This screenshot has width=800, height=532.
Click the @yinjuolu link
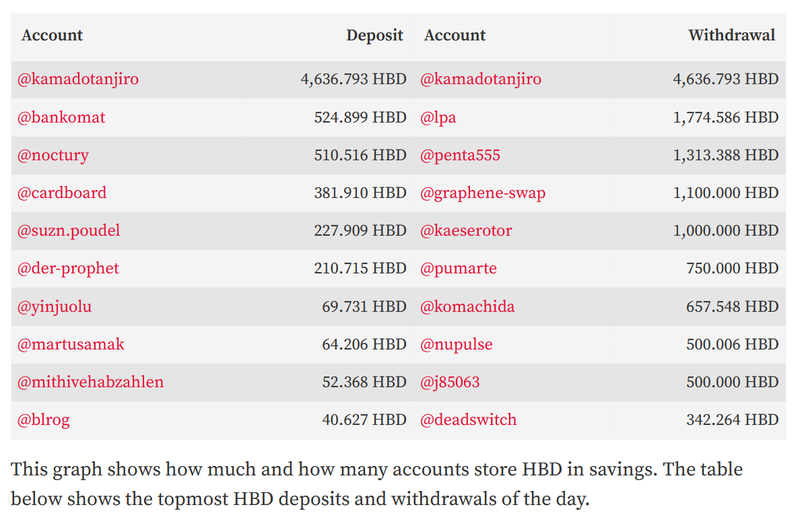pos(55,307)
